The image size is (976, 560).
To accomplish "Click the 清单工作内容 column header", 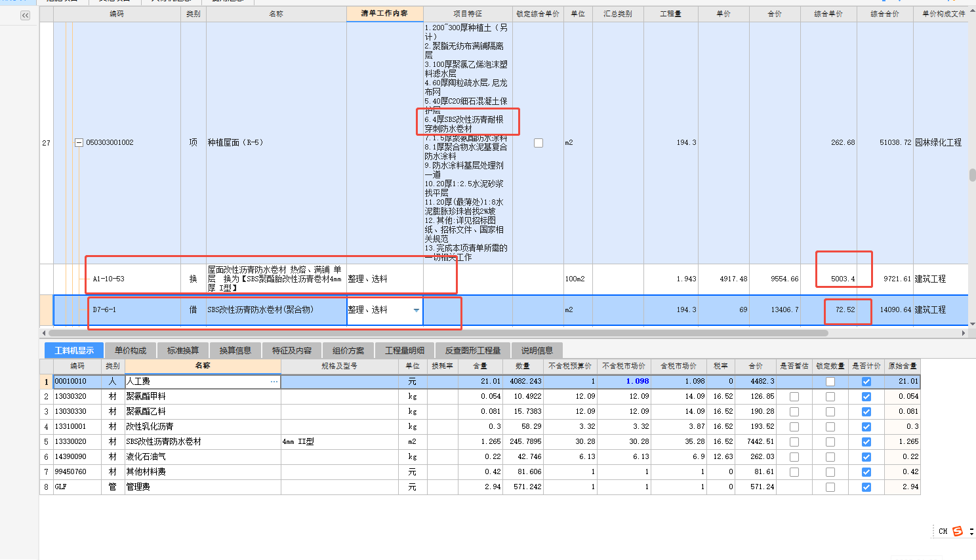I will point(384,14).
